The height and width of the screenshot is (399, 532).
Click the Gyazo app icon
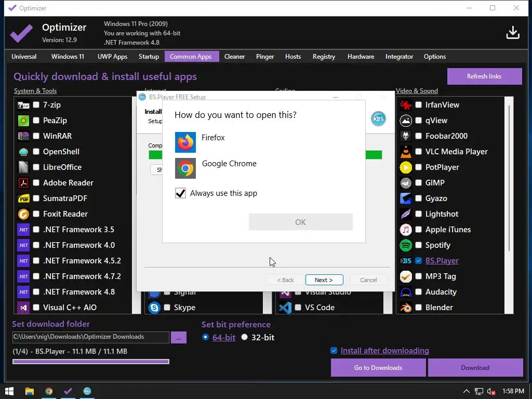[406, 198]
